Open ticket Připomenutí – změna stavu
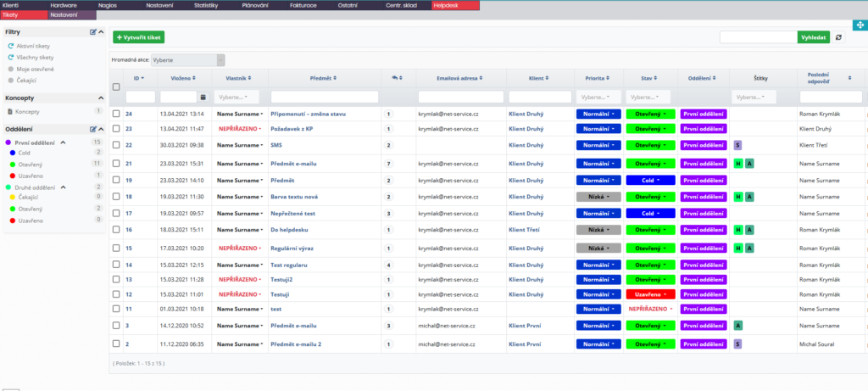Image resolution: width=868 pixels, height=391 pixels. [x=309, y=115]
